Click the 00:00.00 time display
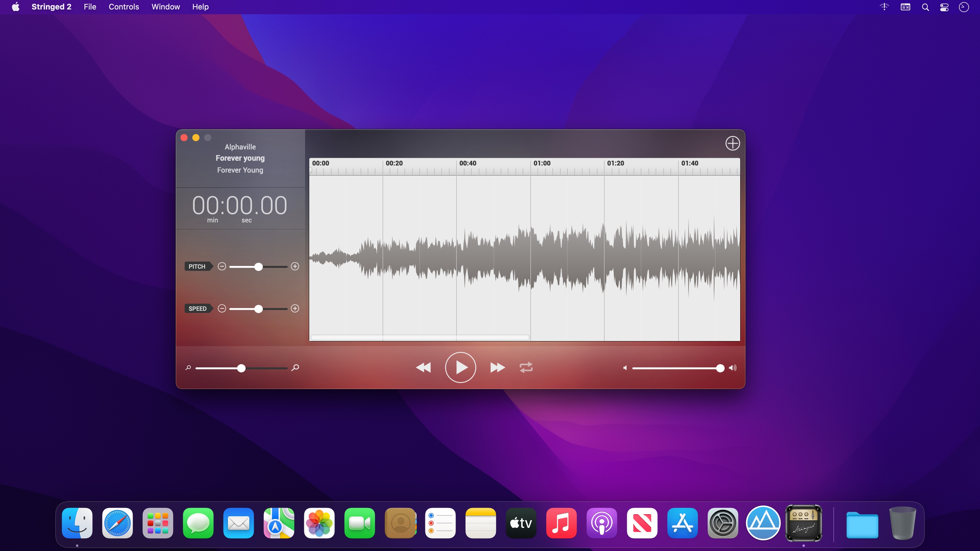This screenshot has width=980, height=551. [240, 205]
